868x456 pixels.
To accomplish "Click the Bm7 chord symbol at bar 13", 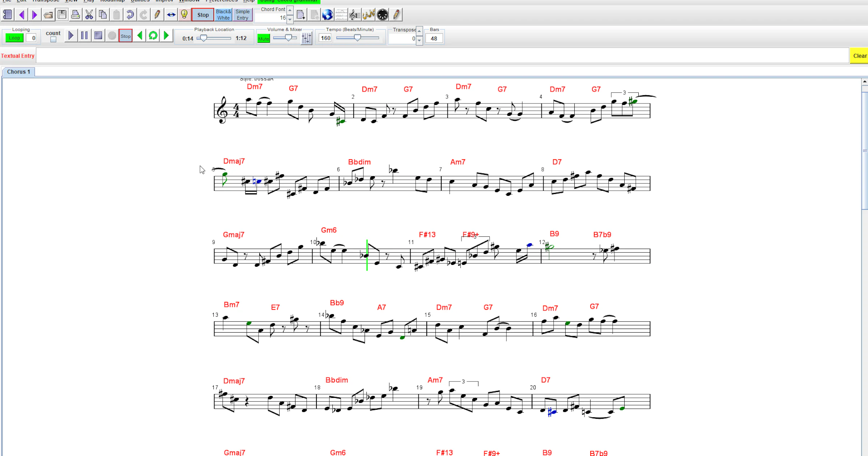I will tap(231, 305).
